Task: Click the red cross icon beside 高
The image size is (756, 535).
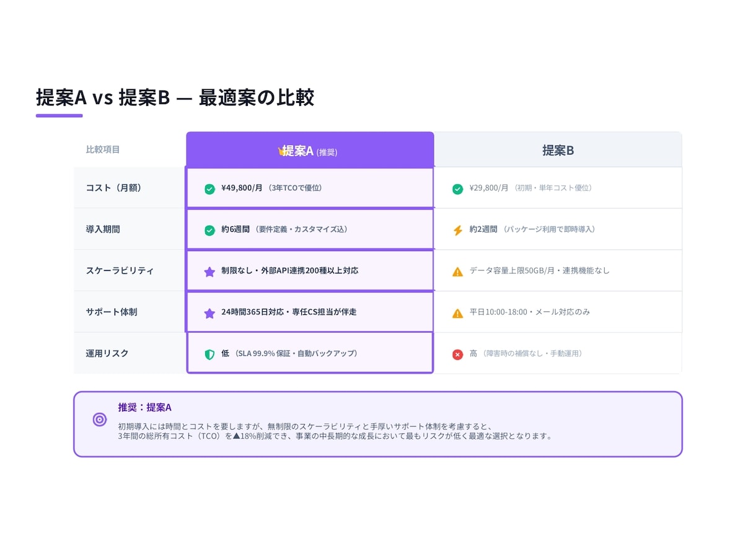Action: tap(457, 355)
